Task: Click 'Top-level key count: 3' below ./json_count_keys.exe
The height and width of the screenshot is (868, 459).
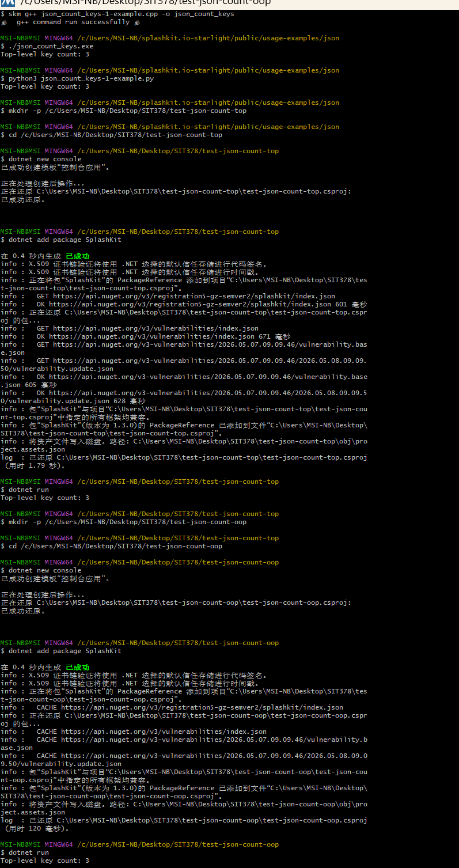Action: tap(45, 54)
